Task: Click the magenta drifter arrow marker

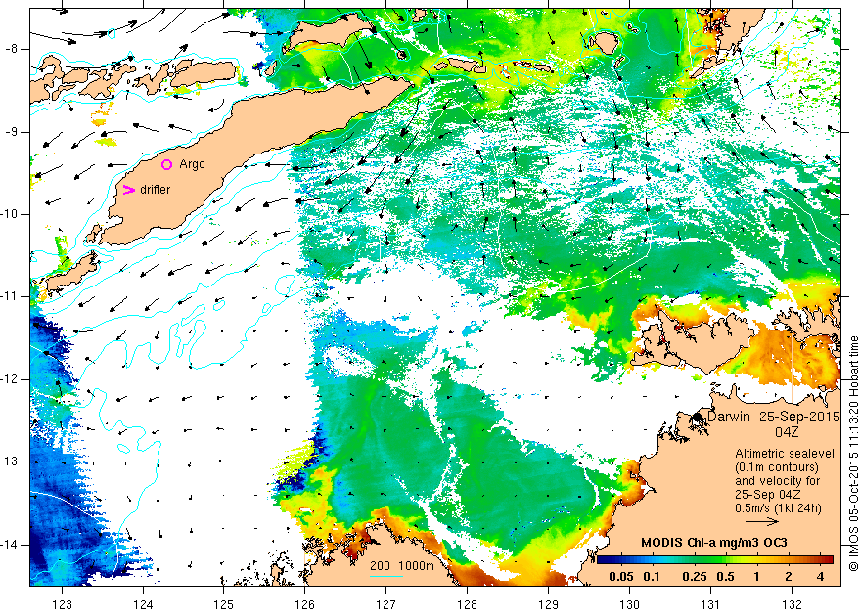Action: 128,190
